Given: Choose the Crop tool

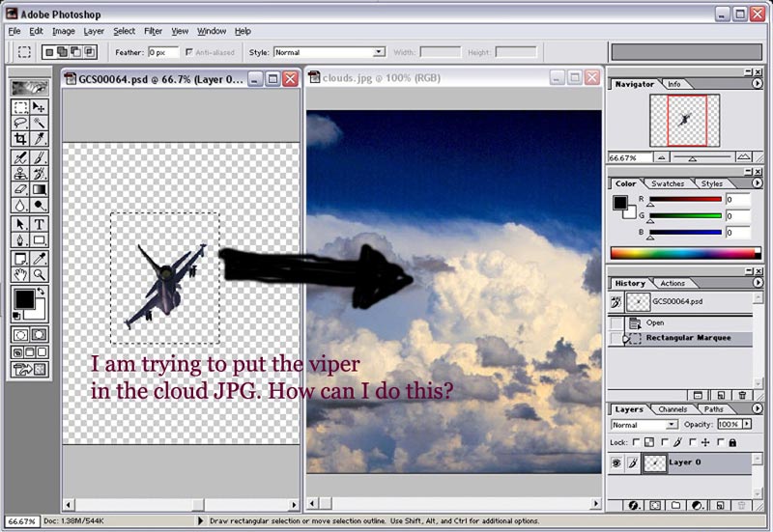Looking at the screenshot, I should pos(20,139).
